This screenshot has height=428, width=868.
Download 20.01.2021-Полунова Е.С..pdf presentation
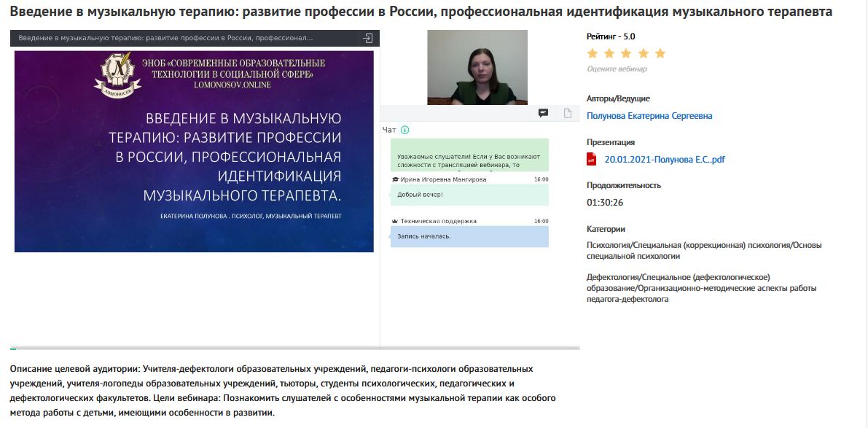click(665, 160)
